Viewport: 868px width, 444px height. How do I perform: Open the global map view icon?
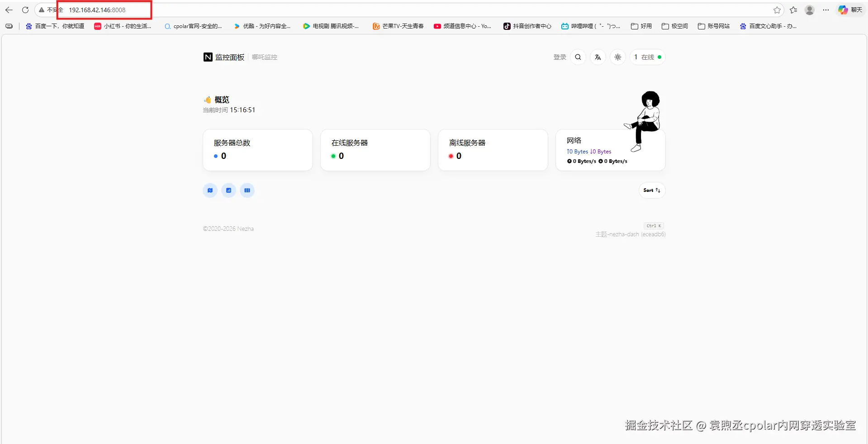210,191
